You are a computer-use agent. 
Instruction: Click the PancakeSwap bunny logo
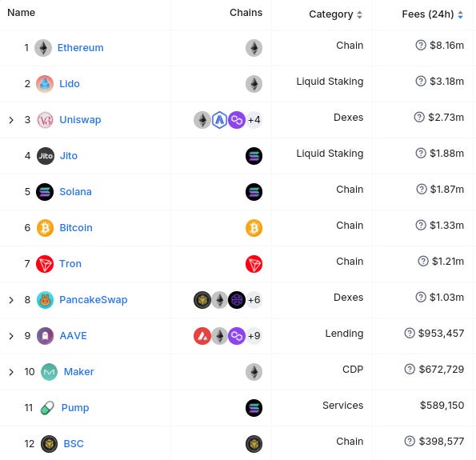[x=45, y=300]
